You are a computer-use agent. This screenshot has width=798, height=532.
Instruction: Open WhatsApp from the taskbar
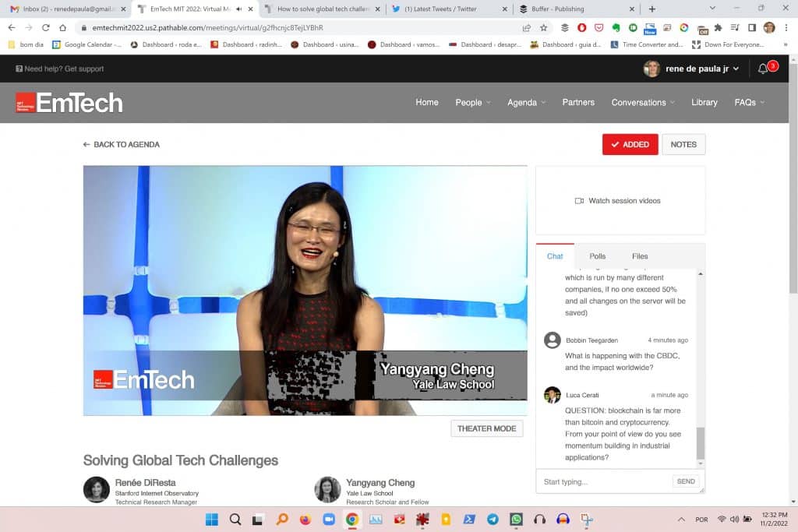click(x=516, y=520)
